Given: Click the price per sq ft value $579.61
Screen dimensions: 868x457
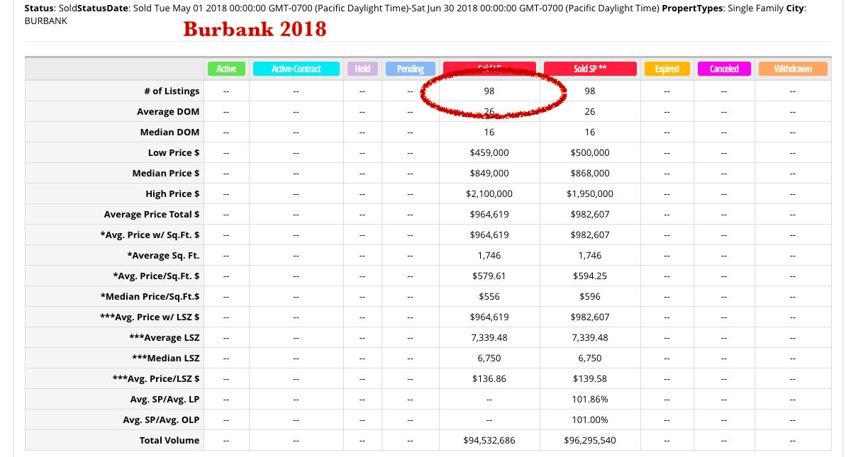Looking at the screenshot, I should (489, 276).
